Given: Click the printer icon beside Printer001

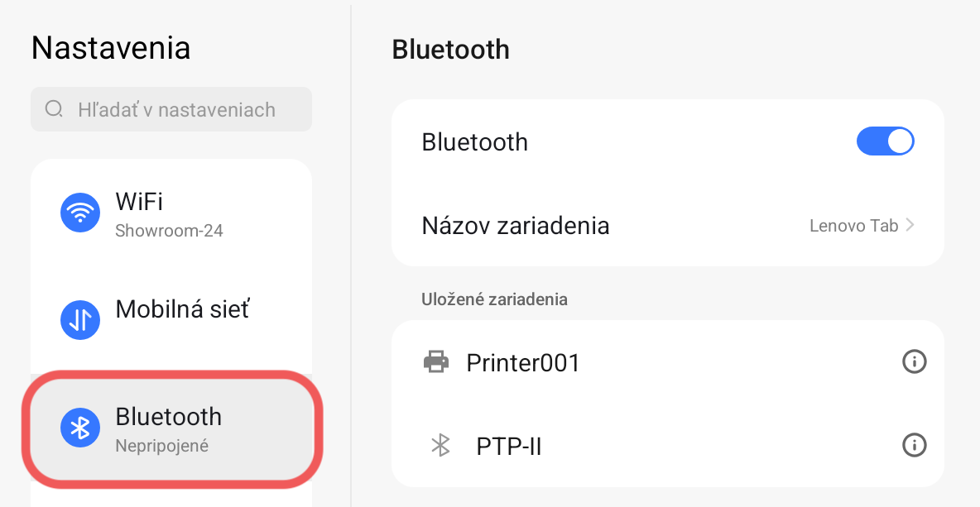Looking at the screenshot, I should [x=436, y=361].
